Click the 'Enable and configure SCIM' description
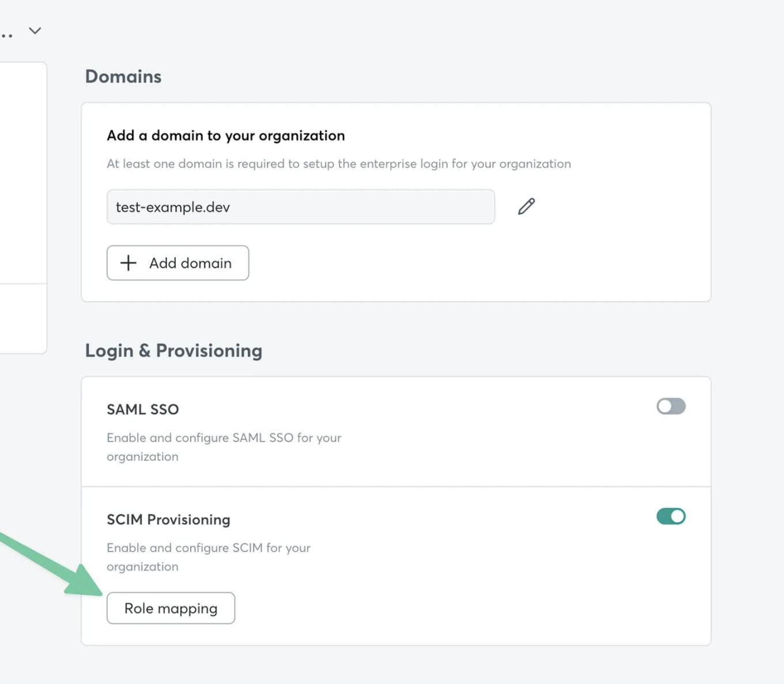 click(209, 557)
